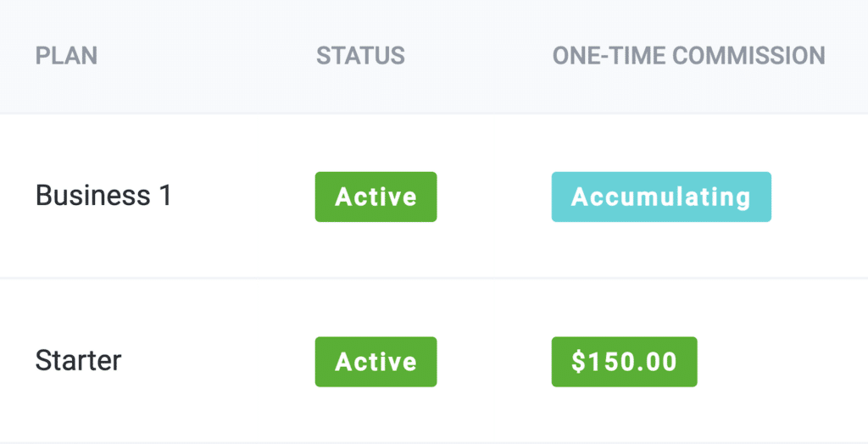Click the green Active tag beside $150.00
868x444 pixels.
pos(376,362)
